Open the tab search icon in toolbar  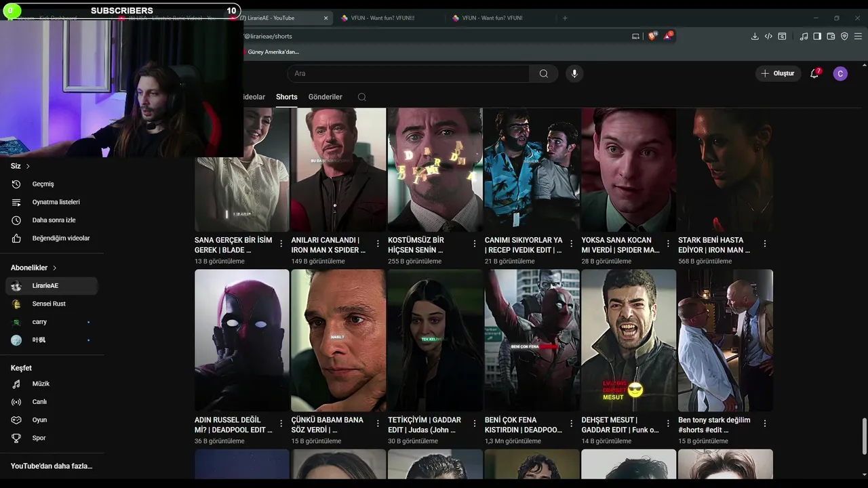[x=782, y=36]
